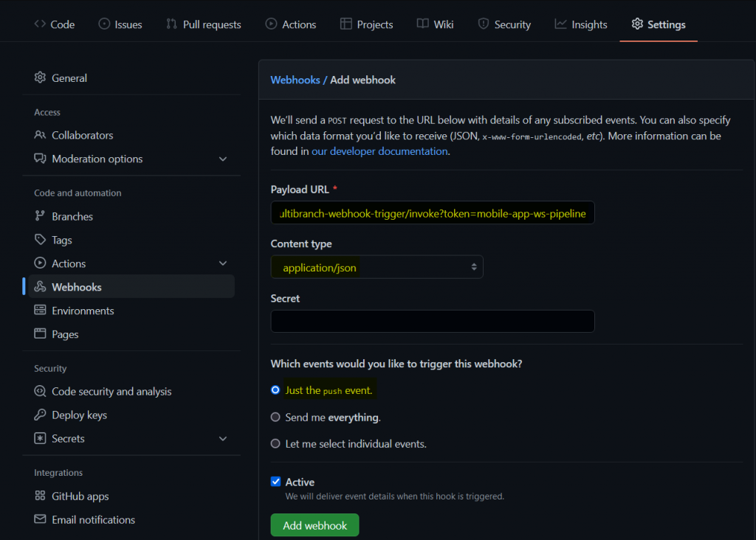Click the Webhooks icon in sidebar
This screenshot has width=756, height=540.
[x=40, y=287]
